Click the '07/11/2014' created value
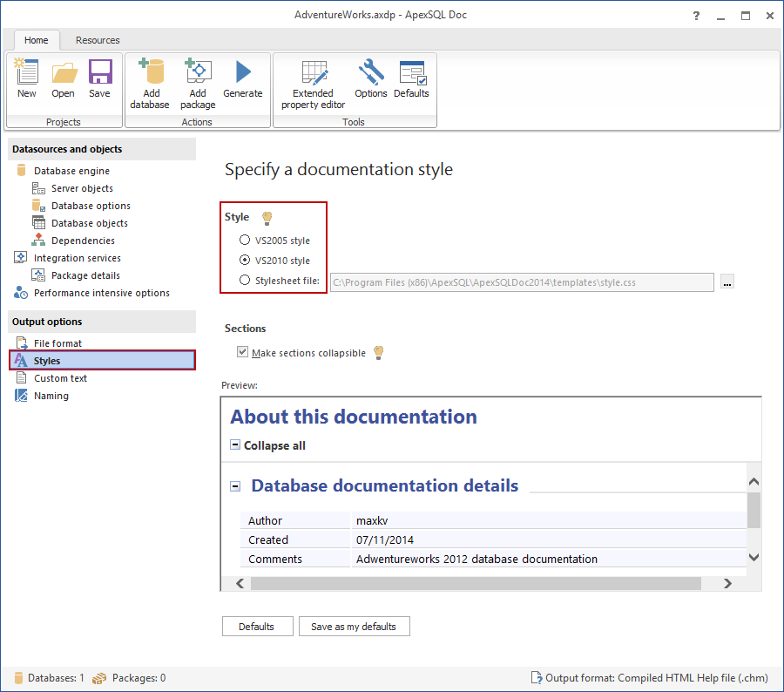The height and width of the screenshot is (692, 784). [x=385, y=539]
